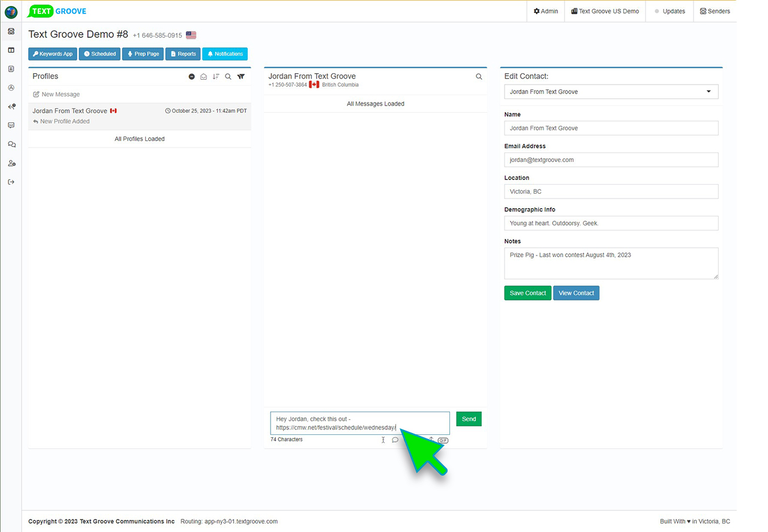Click the All Profiles Loaded text
This screenshot has height=532, width=768.
(140, 139)
